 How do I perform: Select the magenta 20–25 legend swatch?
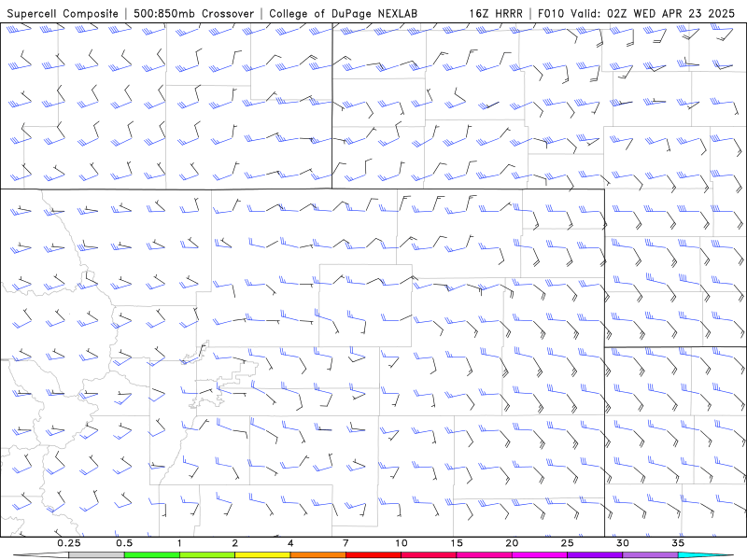pyautogui.click(x=540, y=555)
